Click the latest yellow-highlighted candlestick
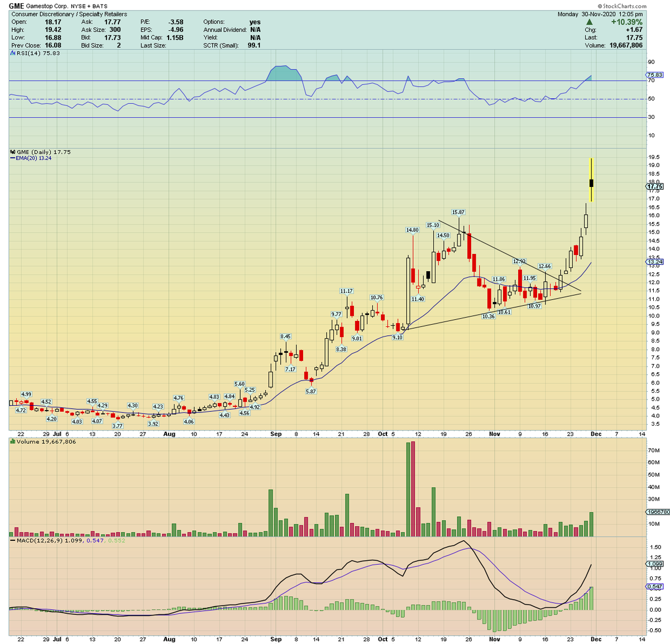670x644 pixels. click(x=591, y=180)
